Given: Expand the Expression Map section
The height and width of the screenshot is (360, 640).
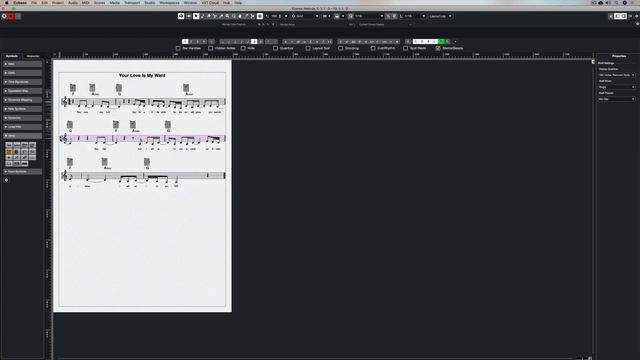Looking at the screenshot, I should coord(22,91).
